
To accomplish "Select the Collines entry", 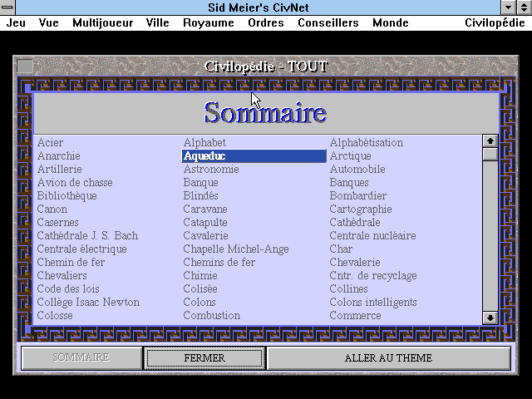I will 348,288.
